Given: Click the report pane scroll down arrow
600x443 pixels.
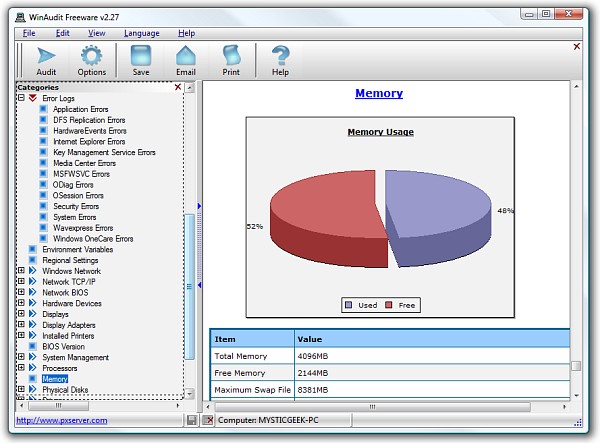Looking at the screenshot, I should click(576, 396).
